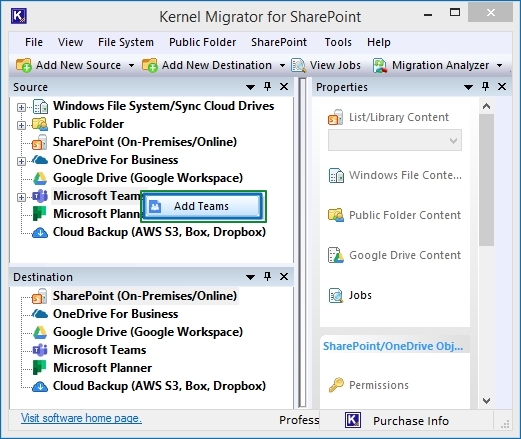Open Add New Source dropdown arrow
The image size is (521, 439).
[132, 65]
